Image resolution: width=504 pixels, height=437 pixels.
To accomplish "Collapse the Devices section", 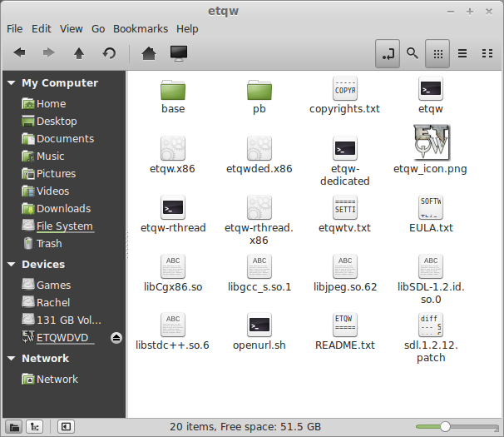I will 12,265.
